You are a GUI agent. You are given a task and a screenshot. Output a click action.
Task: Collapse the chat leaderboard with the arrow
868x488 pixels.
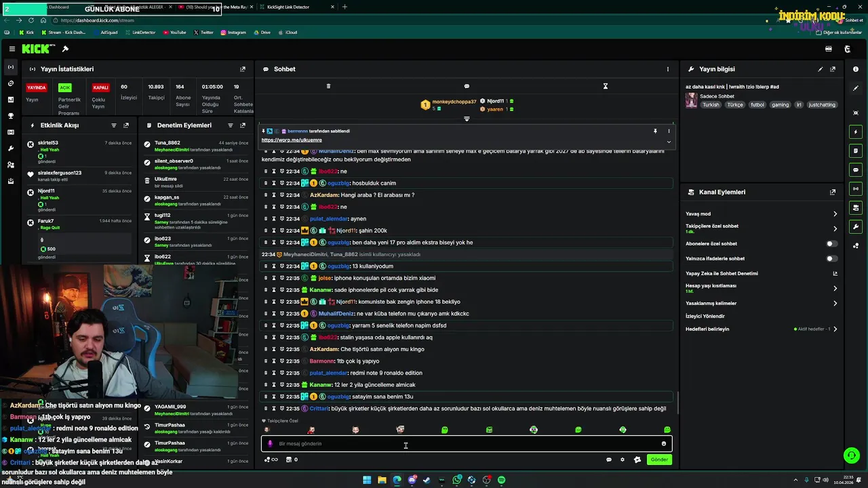467,119
